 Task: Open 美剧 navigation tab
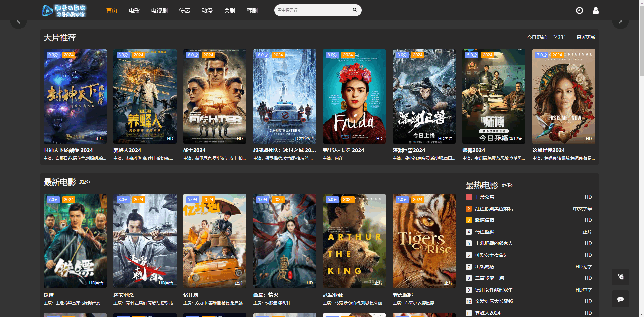coord(230,10)
